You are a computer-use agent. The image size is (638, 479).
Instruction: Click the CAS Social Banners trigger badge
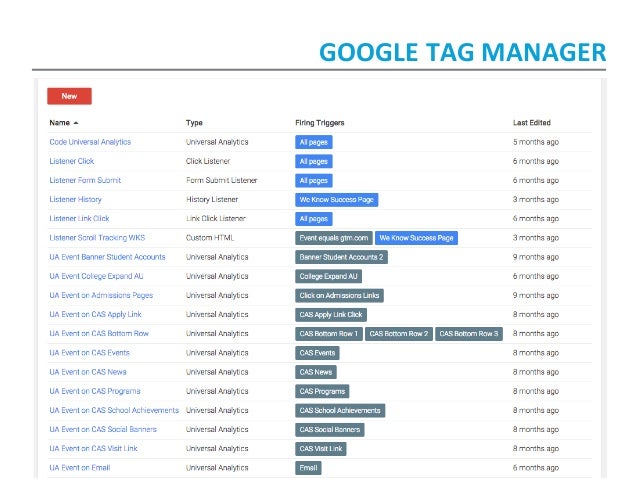330,429
